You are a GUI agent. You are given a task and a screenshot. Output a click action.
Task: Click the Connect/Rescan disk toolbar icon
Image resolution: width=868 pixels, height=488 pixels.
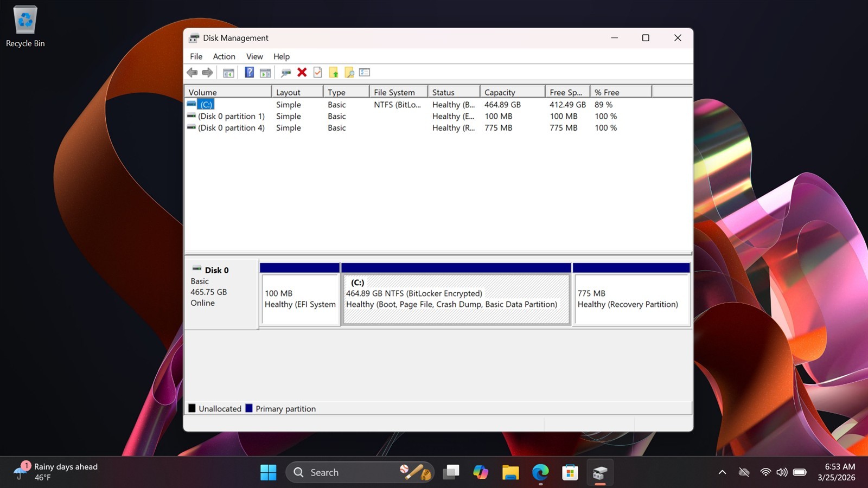(x=286, y=73)
